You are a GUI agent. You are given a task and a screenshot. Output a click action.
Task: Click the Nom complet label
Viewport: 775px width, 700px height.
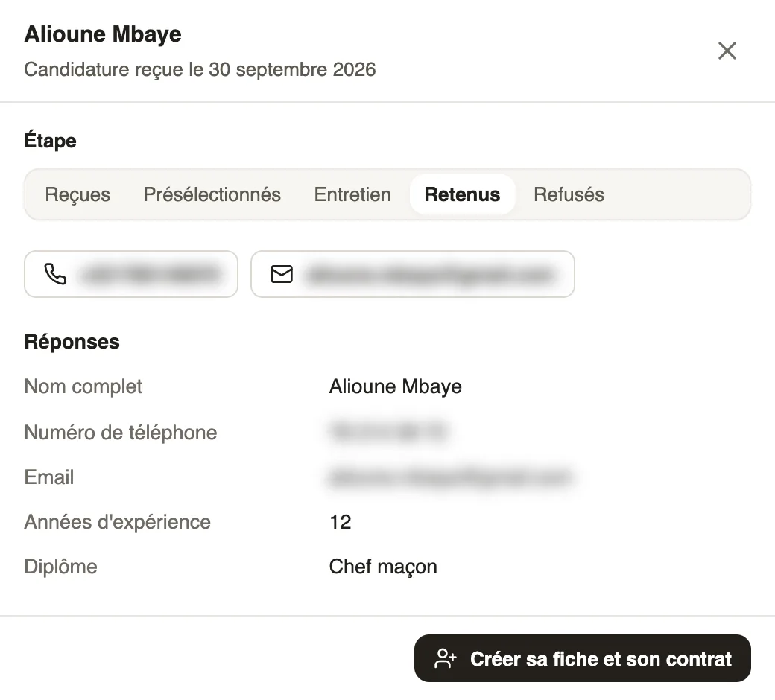[x=83, y=386]
